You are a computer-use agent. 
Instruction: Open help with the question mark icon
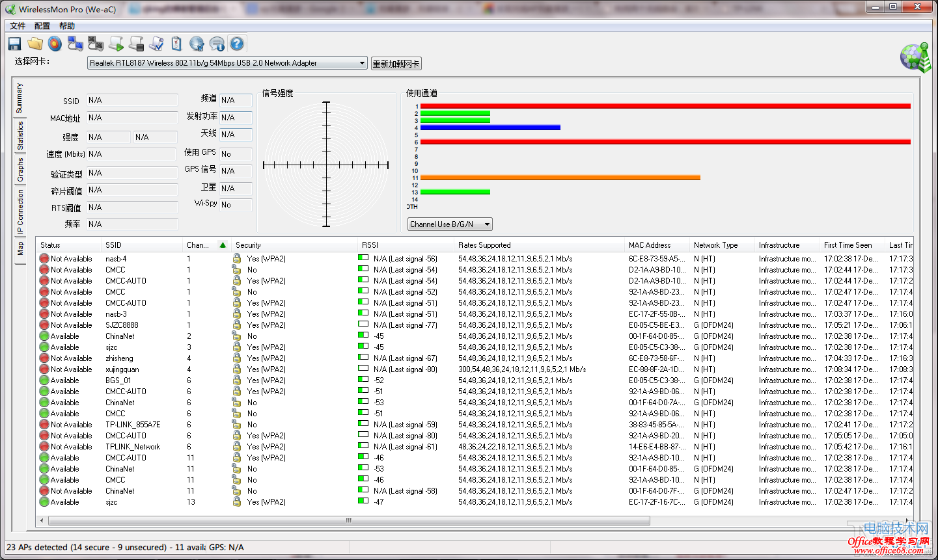click(x=237, y=44)
